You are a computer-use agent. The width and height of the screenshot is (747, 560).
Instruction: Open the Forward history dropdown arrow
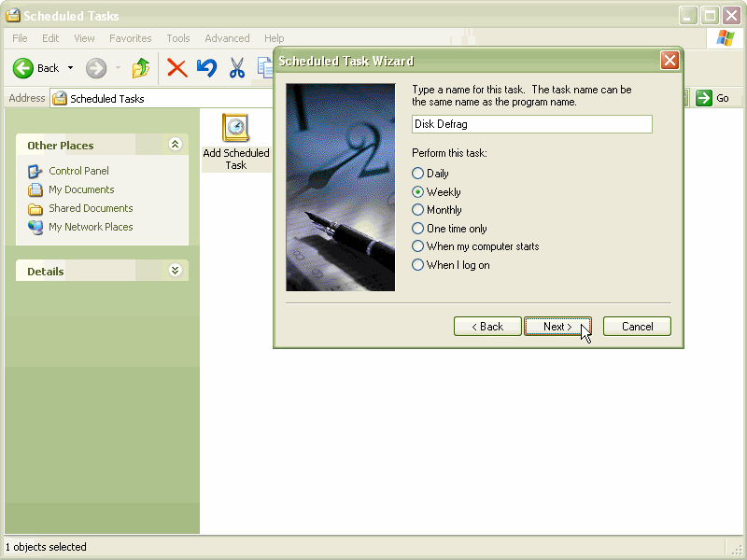coord(119,68)
